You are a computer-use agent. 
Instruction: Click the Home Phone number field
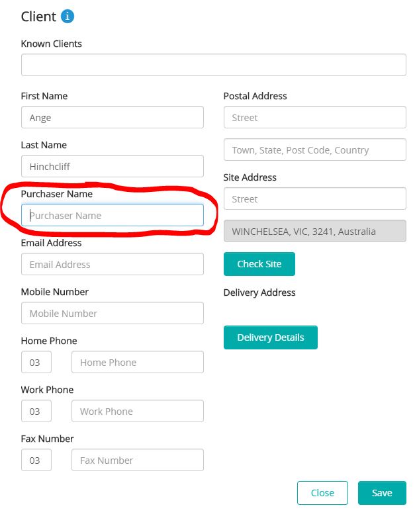click(x=137, y=363)
